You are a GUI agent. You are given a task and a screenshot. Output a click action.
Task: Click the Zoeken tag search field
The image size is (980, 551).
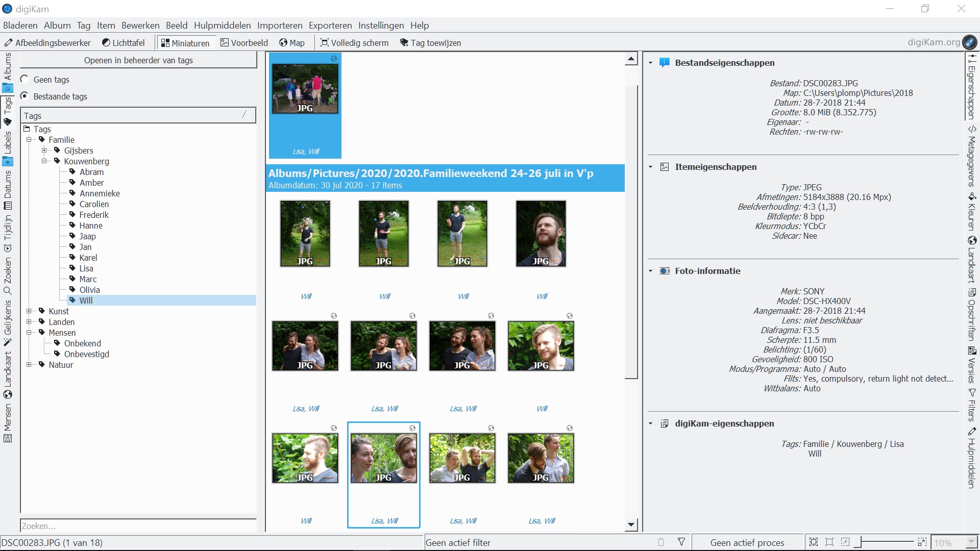(x=138, y=526)
